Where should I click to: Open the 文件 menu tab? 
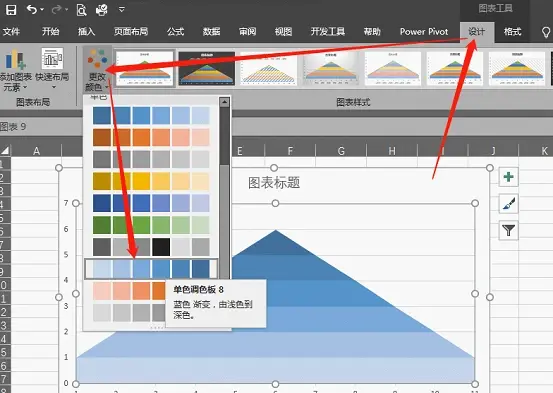tap(11, 32)
